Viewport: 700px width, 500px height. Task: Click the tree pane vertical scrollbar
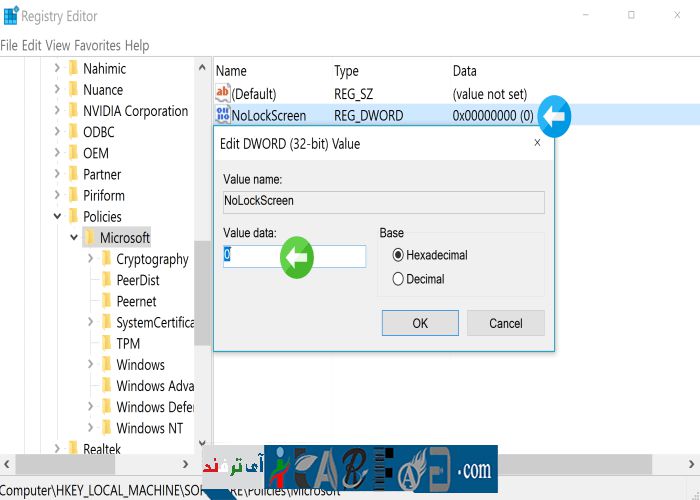(203, 300)
